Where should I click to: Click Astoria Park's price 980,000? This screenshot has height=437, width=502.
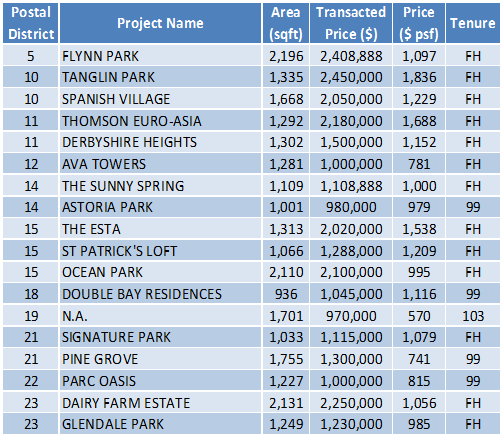[x=351, y=207]
